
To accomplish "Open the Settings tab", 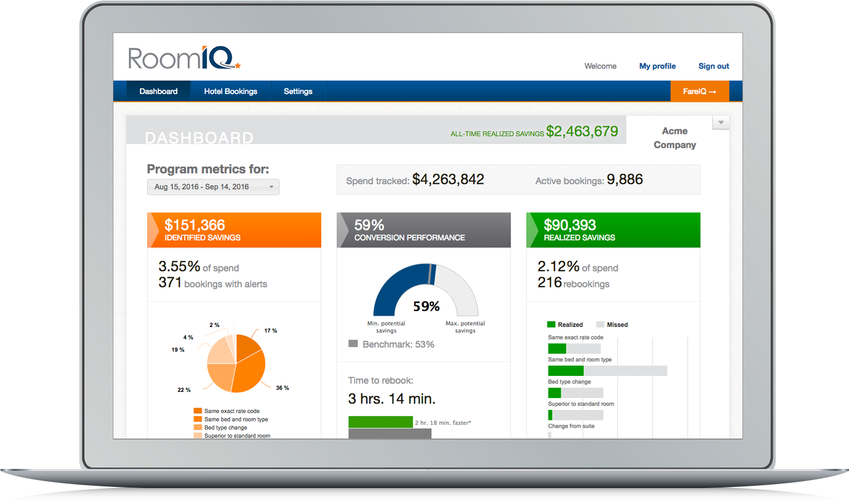I will [298, 91].
